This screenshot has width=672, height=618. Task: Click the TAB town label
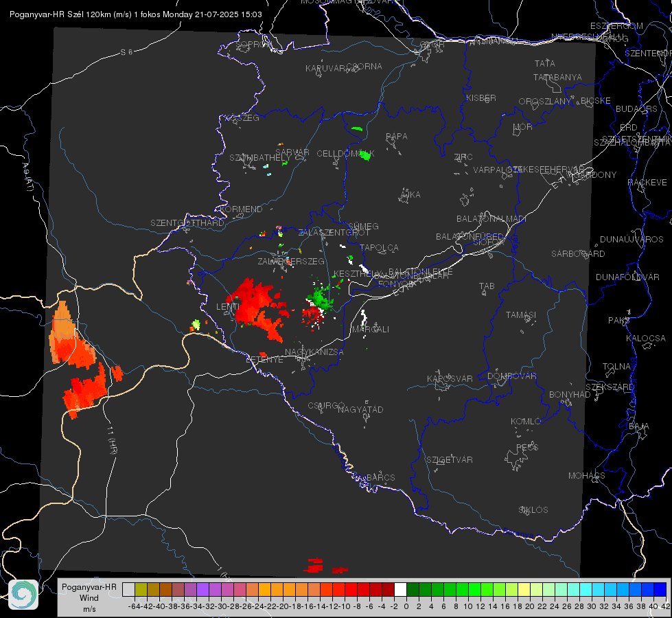coord(487,286)
